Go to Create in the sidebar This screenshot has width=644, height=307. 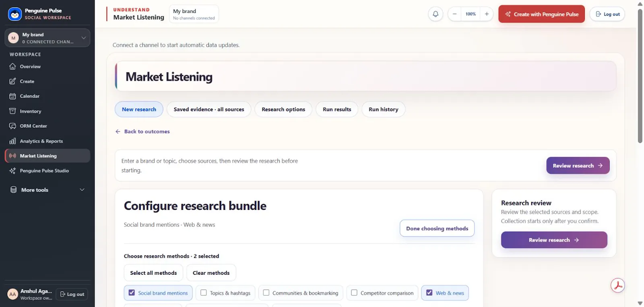tap(47, 81)
